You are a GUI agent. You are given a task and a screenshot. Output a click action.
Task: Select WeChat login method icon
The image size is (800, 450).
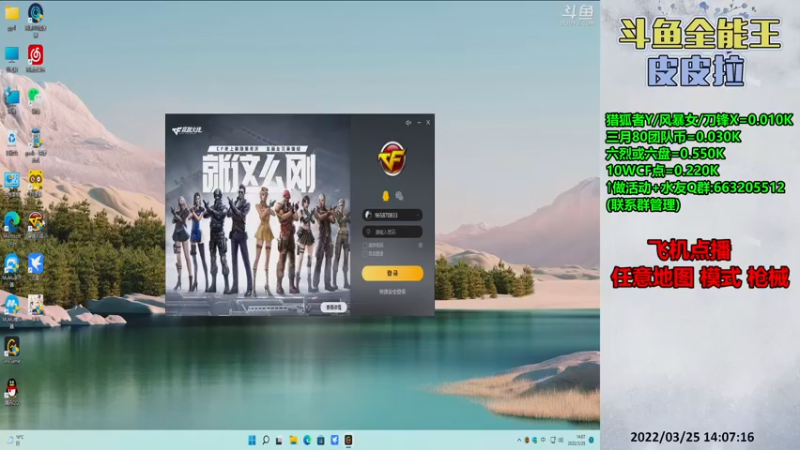click(399, 196)
